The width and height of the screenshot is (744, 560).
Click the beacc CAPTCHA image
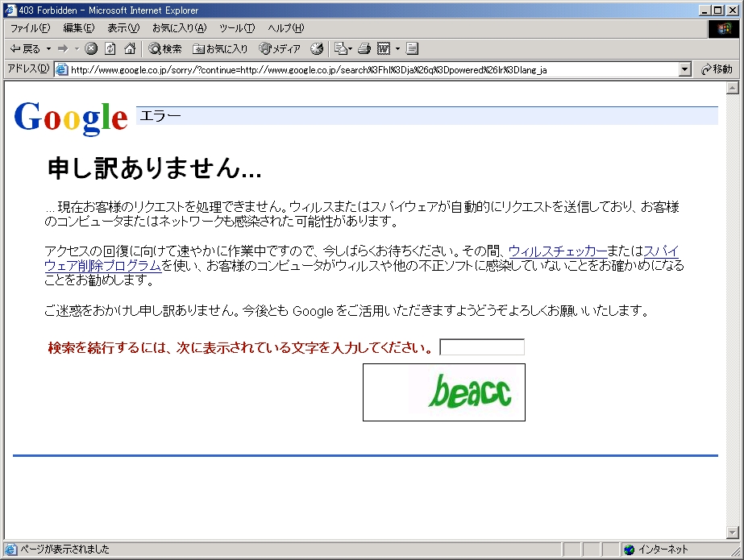tap(444, 392)
